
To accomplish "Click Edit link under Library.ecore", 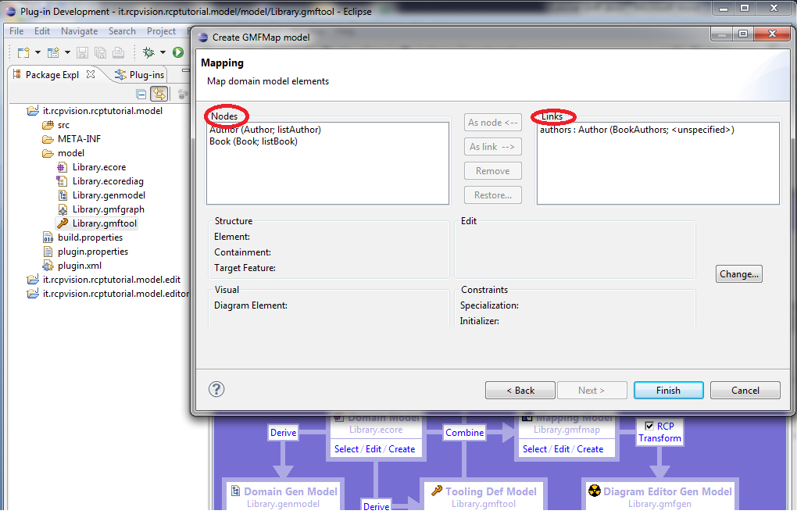I will pyautogui.click(x=373, y=449).
